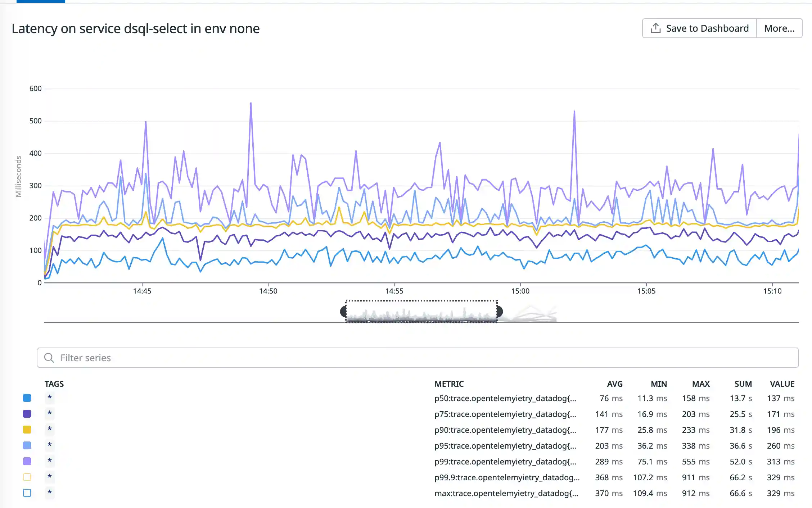The width and height of the screenshot is (812, 508).
Task: Click the METRIC column header
Action: point(449,384)
